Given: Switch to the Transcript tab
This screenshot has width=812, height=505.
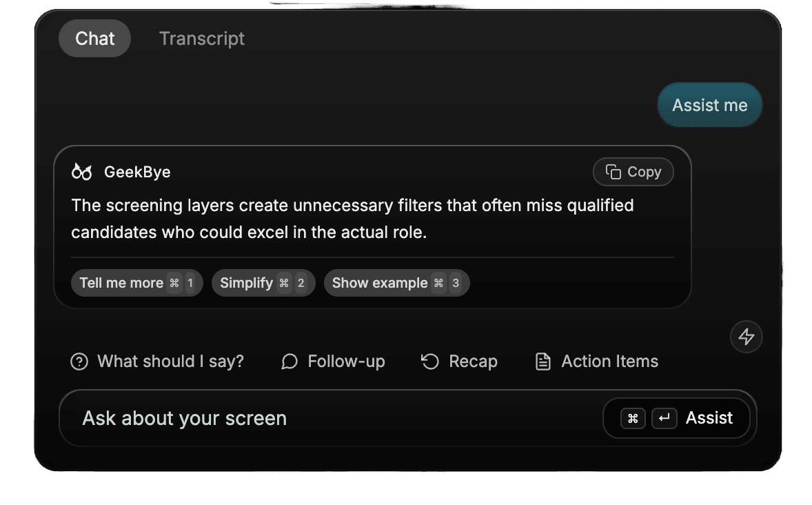Looking at the screenshot, I should click(201, 38).
